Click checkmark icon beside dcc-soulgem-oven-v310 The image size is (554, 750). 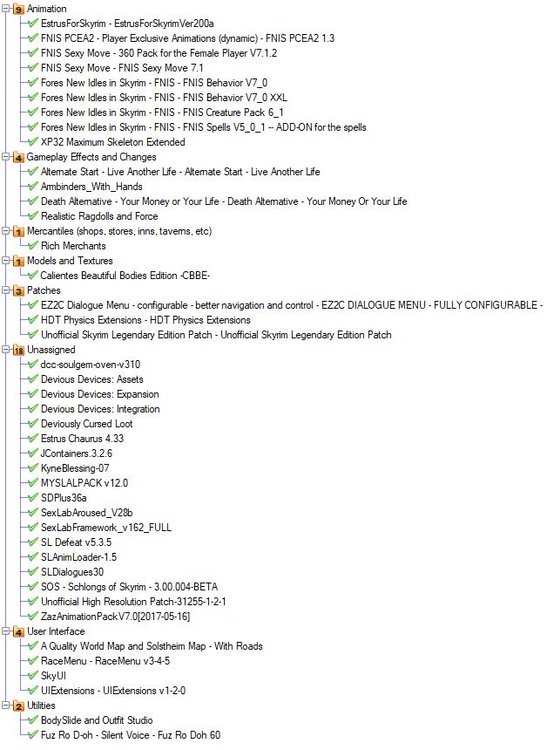point(33,364)
